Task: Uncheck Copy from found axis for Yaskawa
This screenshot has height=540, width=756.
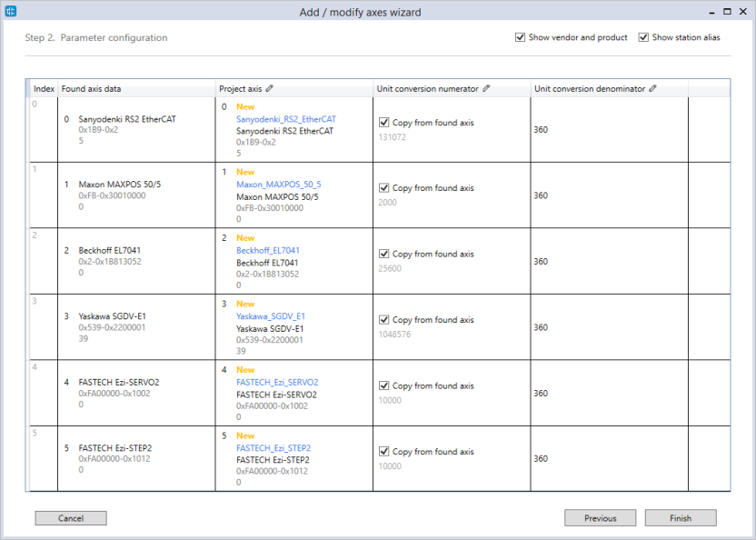Action: [383, 319]
